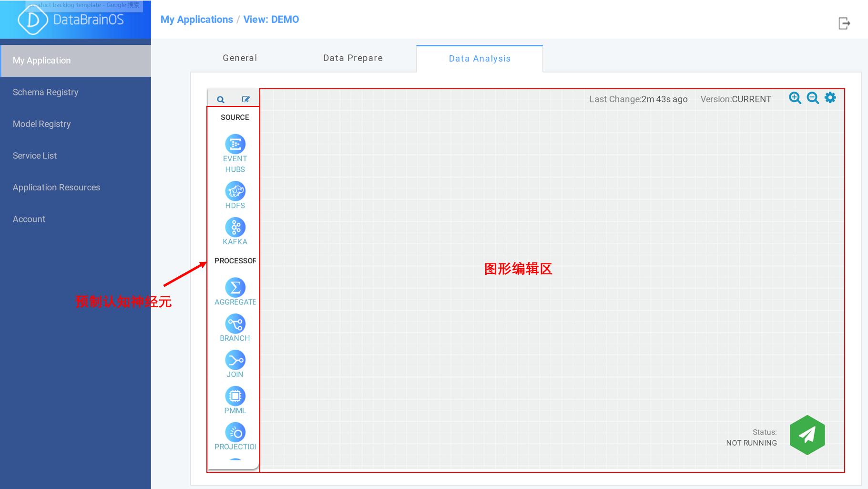Select the Branch processor icon
The height and width of the screenshot is (489, 868).
click(235, 324)
